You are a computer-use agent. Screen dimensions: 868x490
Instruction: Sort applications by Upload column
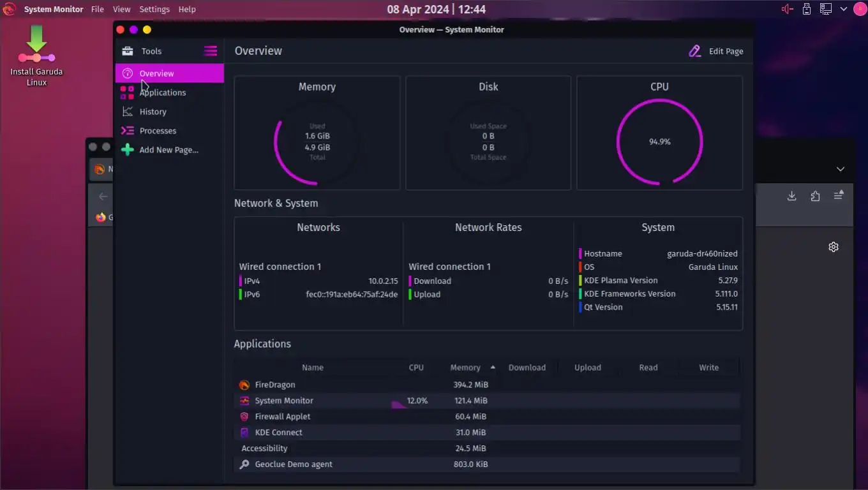(587, 367)
